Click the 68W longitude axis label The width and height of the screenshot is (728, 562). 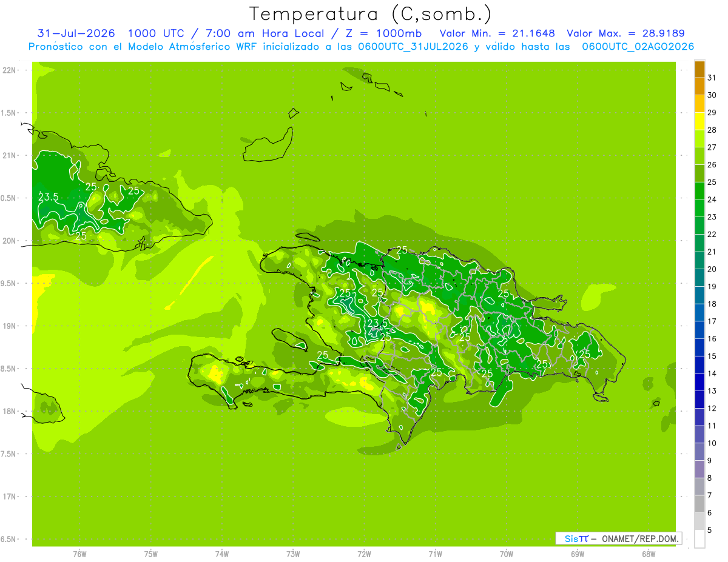click(x=649, y=554)
